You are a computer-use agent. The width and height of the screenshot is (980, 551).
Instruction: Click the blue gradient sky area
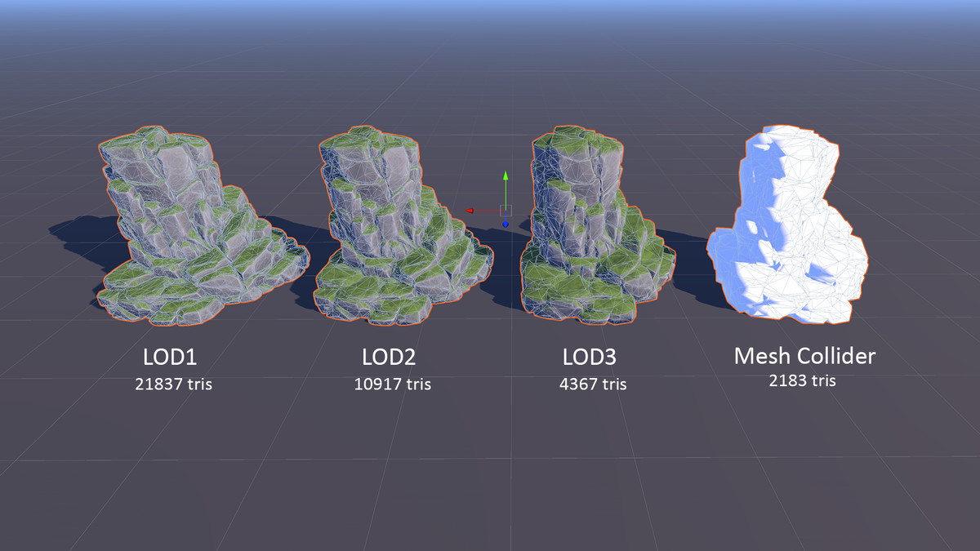click(490, 12)
